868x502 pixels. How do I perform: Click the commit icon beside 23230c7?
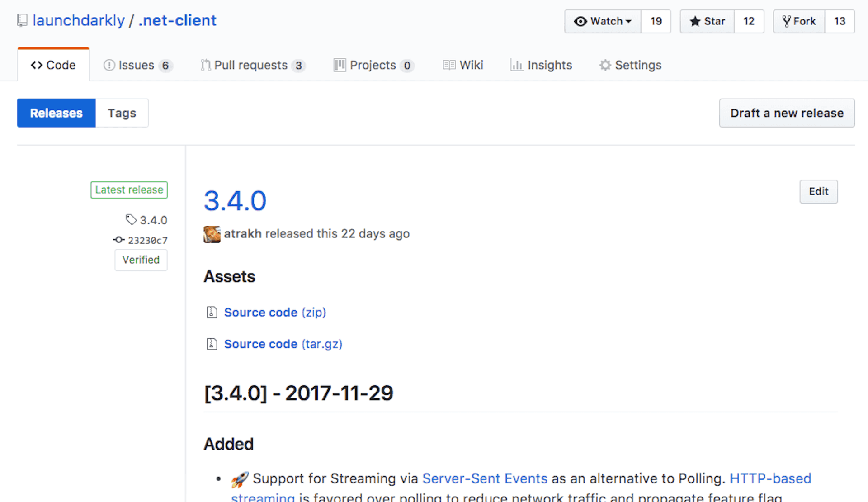point(118,240)
